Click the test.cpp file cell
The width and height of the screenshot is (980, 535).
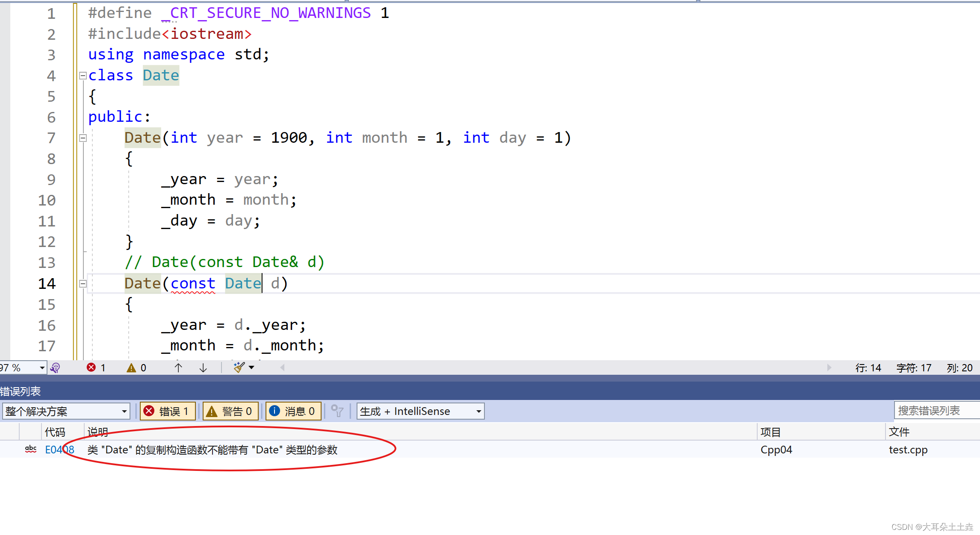point(908,450)
